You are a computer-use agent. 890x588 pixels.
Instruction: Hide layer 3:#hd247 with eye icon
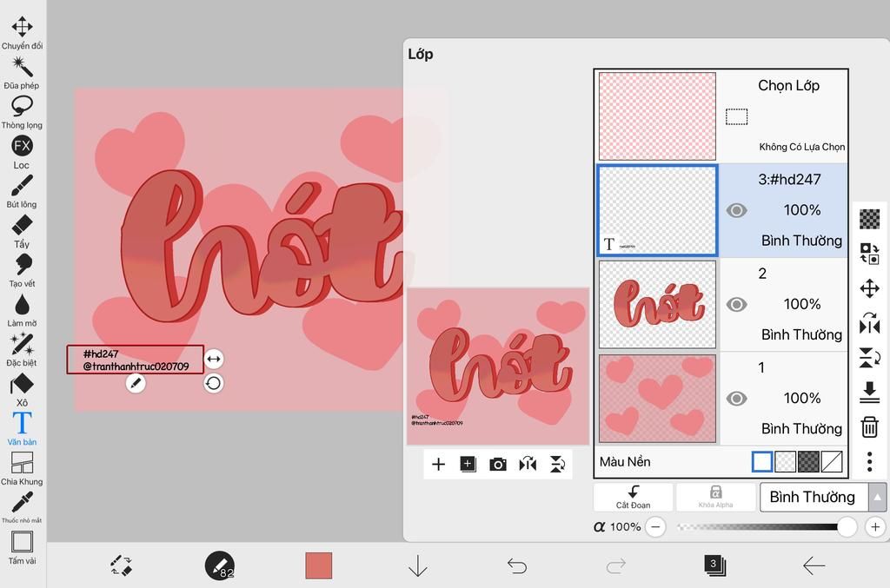click(x=736, y=210)
